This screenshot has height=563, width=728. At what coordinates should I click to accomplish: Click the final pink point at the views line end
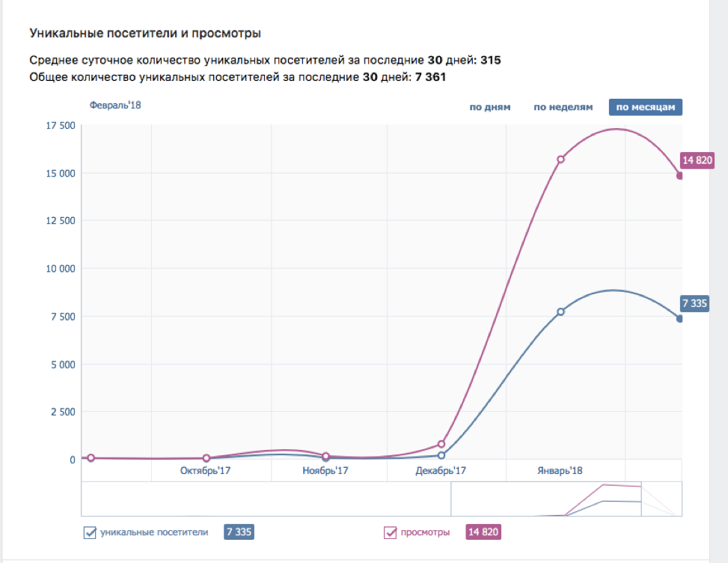tap(679, 176)
